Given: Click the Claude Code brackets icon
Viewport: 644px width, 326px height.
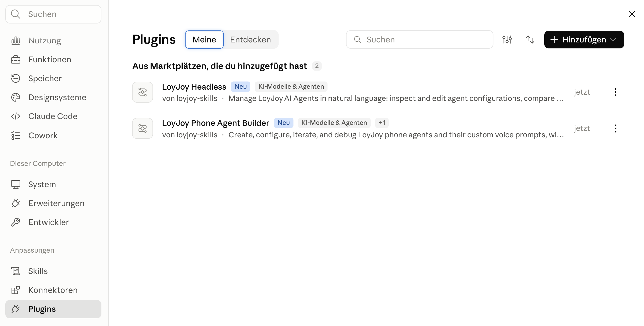Looking at the screenshot, I should click(x=16, y=116).
